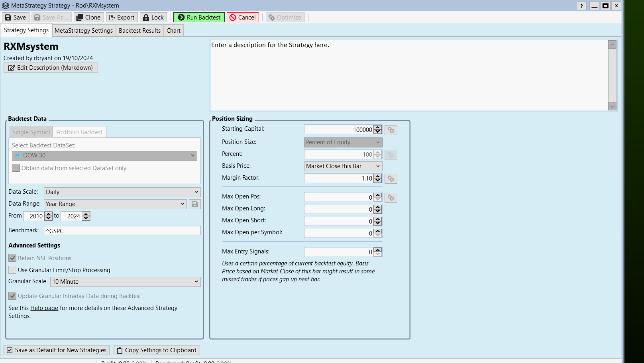Click gear icon next to Starting Capital
The image size is (644, 363).
tap(391, 130)
